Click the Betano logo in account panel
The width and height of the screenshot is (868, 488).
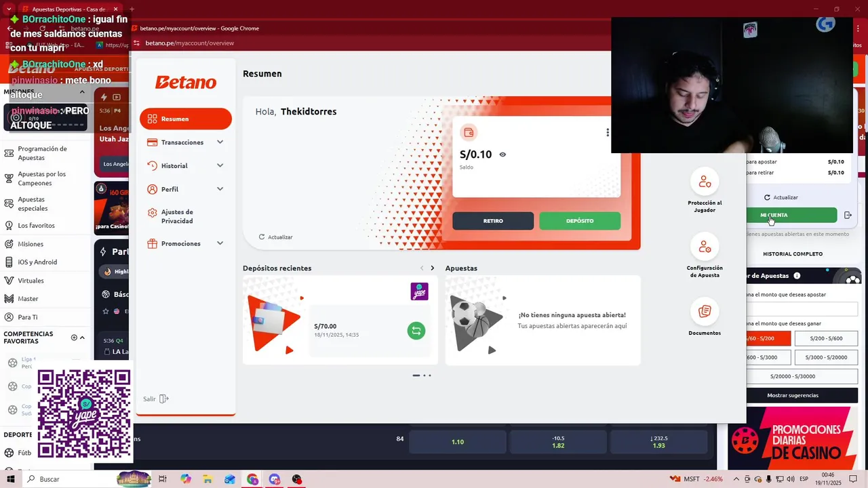186,82
